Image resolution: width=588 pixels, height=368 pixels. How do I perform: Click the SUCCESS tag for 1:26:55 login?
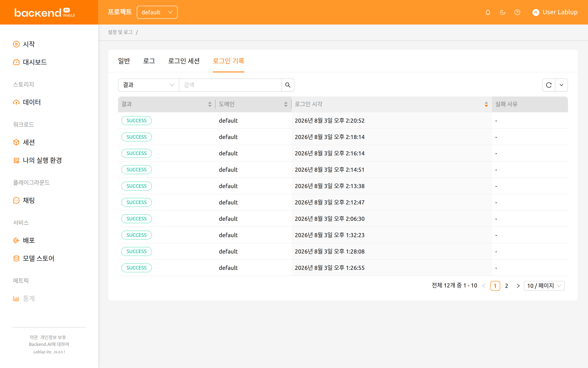pos(137,268)
